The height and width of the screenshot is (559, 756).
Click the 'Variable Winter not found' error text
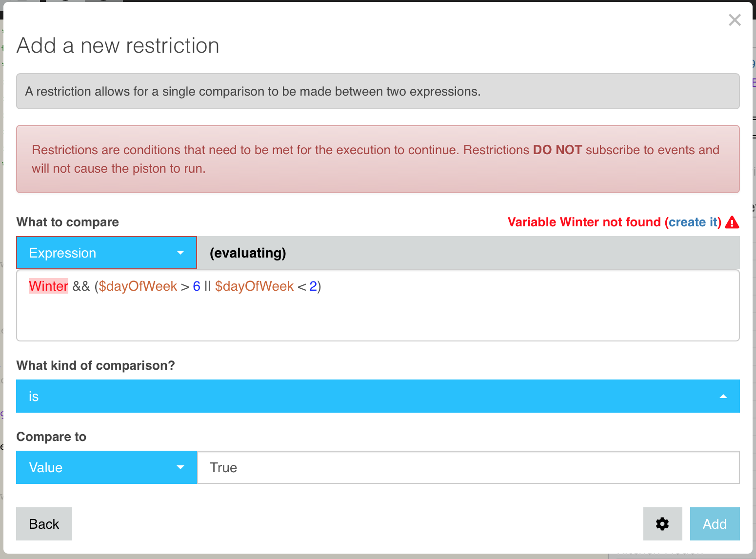point(584,222)
